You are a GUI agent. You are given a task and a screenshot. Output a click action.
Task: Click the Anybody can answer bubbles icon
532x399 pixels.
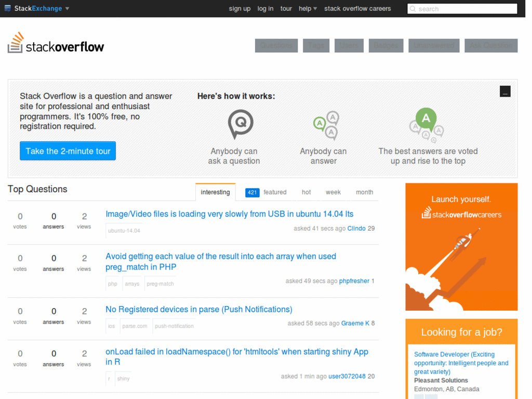point(326,125)
